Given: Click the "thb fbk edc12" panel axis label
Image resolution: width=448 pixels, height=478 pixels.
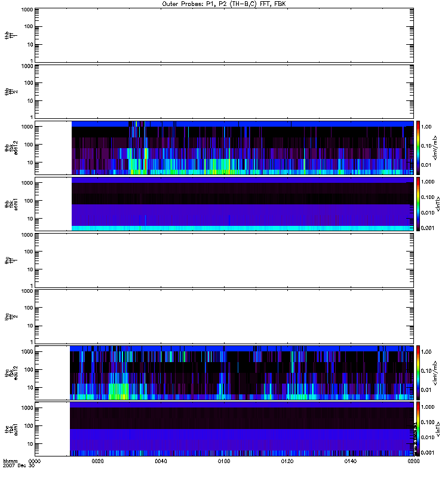Looking at the screenshot, I should [x=11, y=148].
